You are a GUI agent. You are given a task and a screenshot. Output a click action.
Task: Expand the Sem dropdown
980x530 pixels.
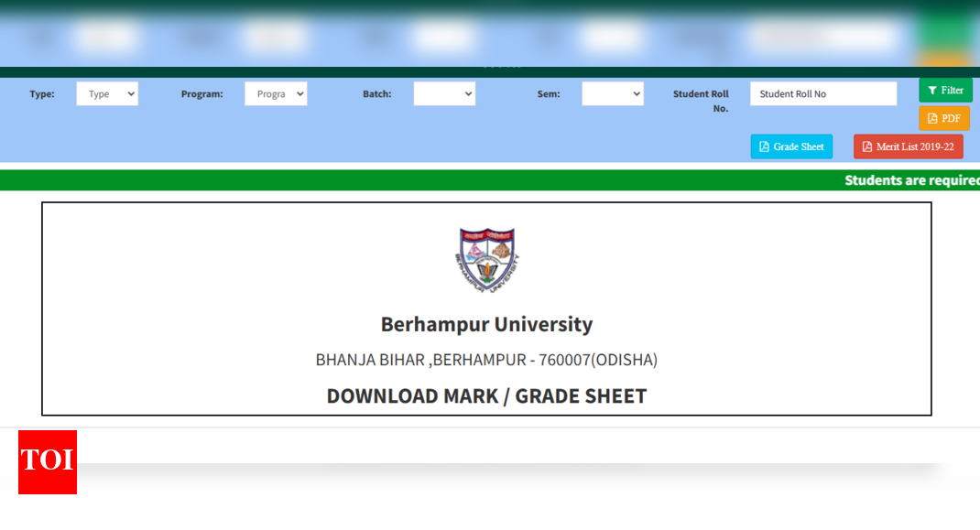point(613,93)
